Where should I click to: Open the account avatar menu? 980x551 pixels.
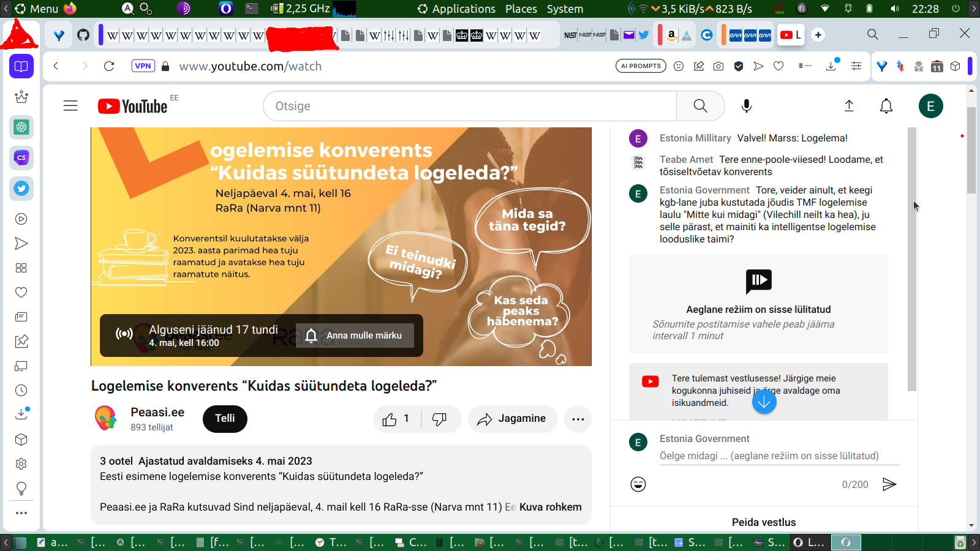click(x=931, y=106)
